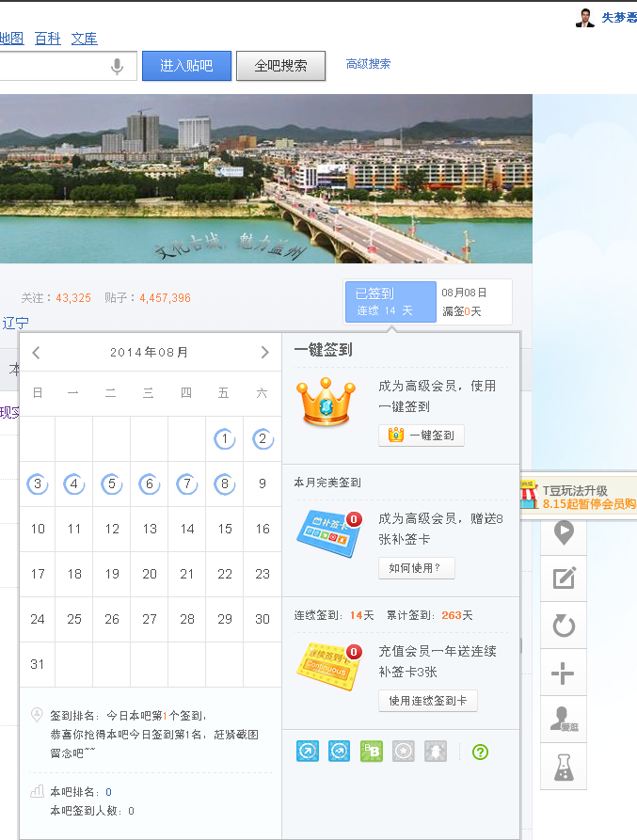Click the blue double-arrow badge icon
Viewport: 637px width, 840px height.
coord(339,751)
